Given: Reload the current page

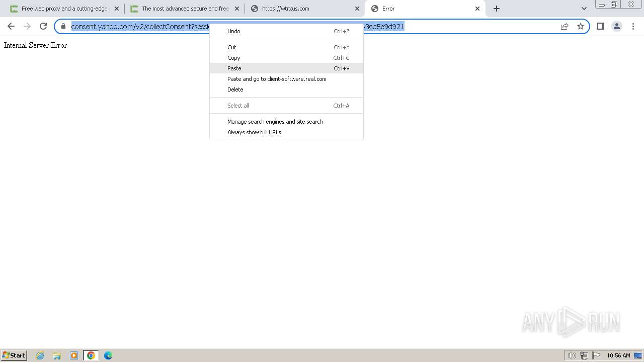Looking at the screenshot, I should [x=43, y=26].
